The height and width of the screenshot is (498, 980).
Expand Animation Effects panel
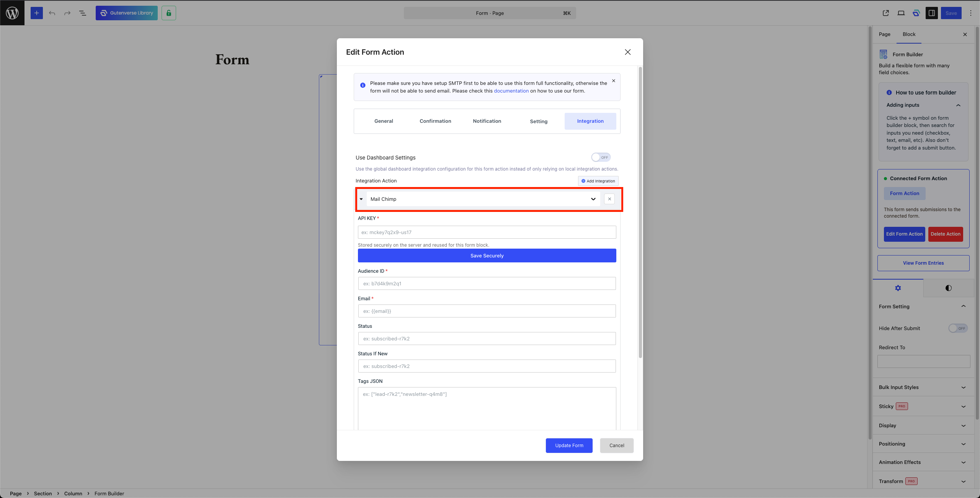tap(923, 462)
